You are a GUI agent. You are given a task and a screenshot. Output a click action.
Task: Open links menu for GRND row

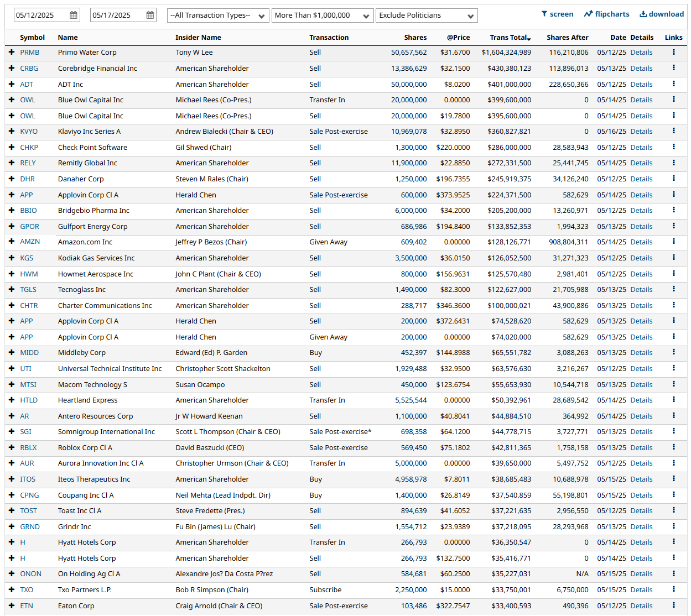[673, 526]
